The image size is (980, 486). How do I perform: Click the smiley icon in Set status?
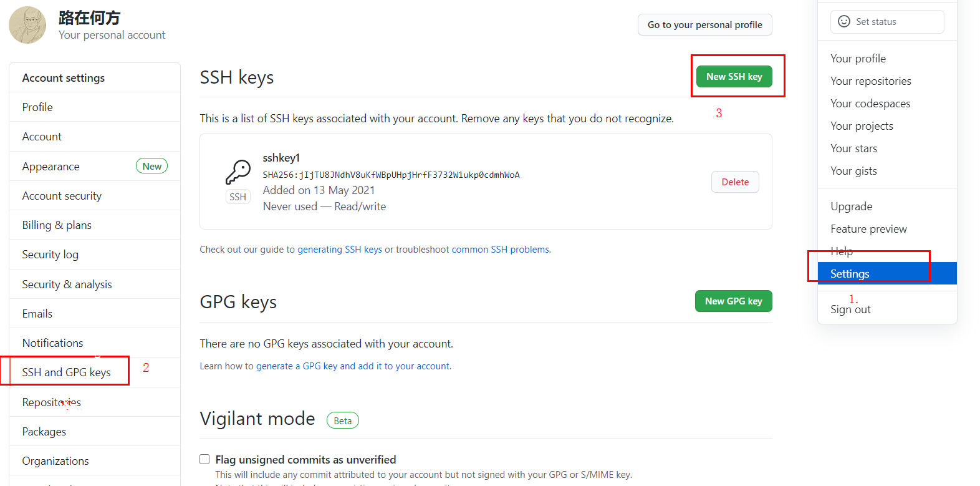844,21
